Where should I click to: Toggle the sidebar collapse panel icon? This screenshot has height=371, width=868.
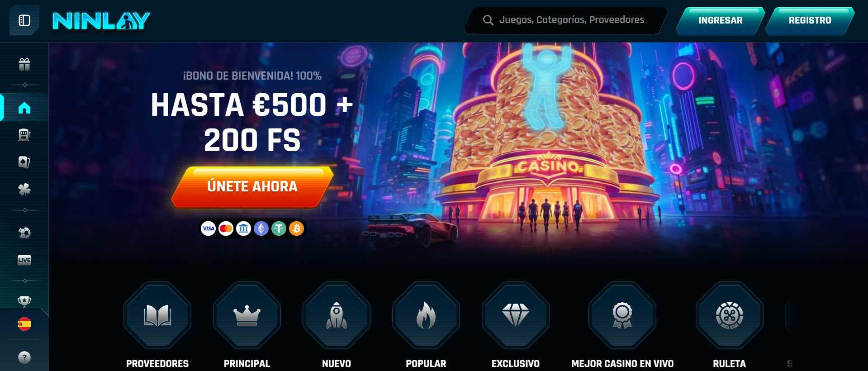coord(24,20)
